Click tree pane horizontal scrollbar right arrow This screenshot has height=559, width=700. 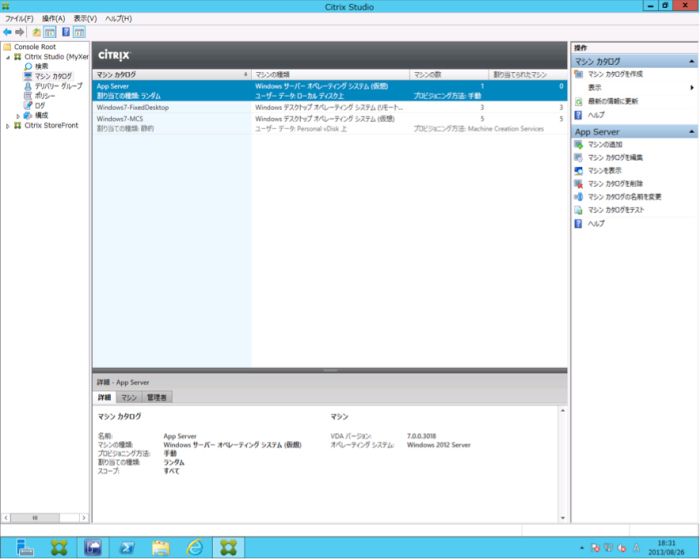[83, 518]
